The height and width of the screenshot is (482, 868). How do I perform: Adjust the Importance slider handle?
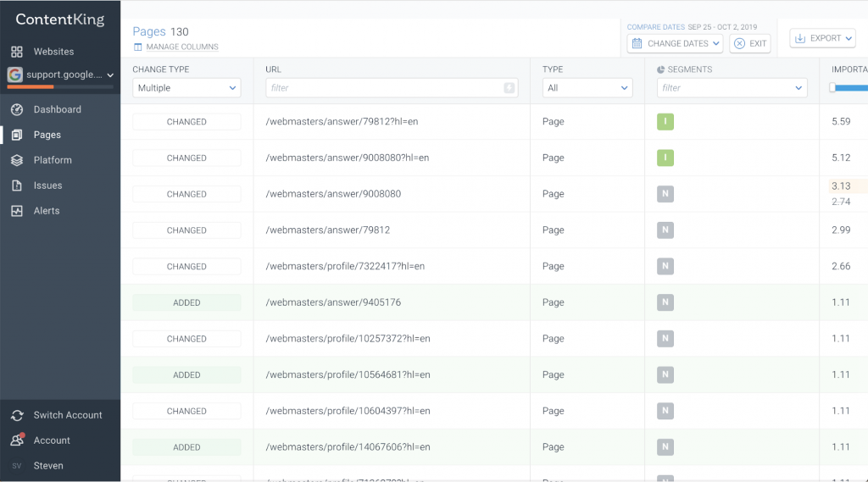(832, 87)
